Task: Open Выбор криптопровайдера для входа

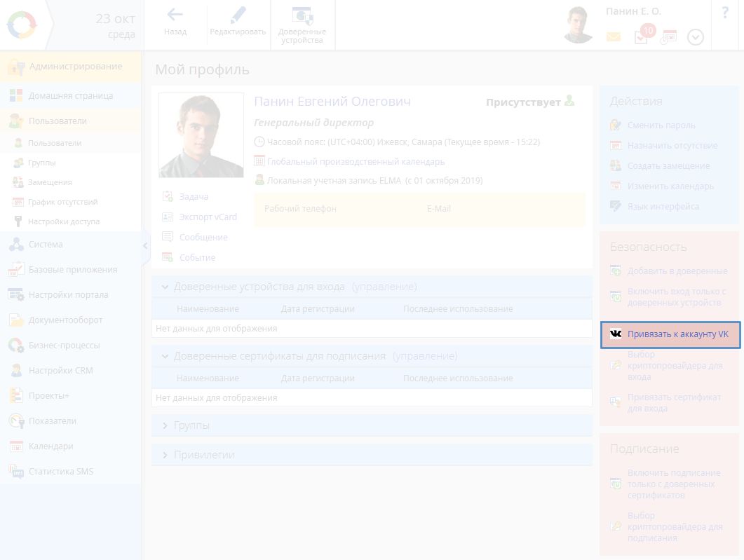Action: [675, 366]
